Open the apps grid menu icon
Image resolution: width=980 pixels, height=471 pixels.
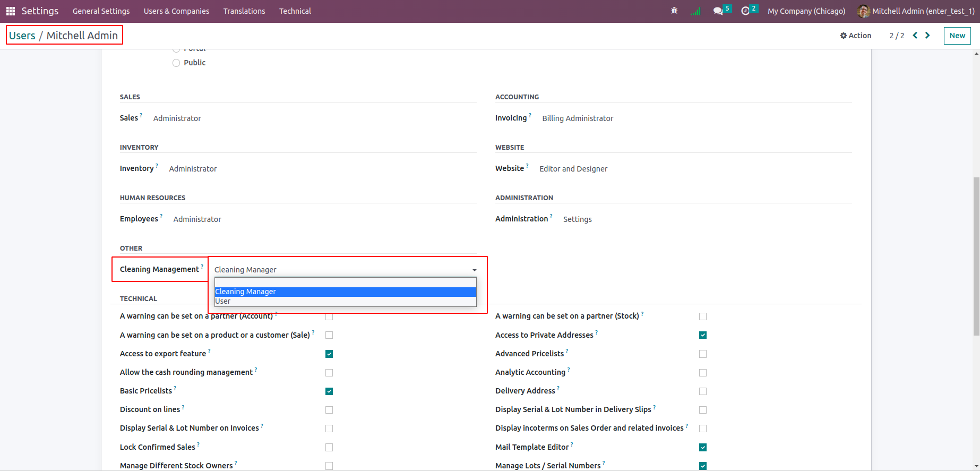coord(11,11)
